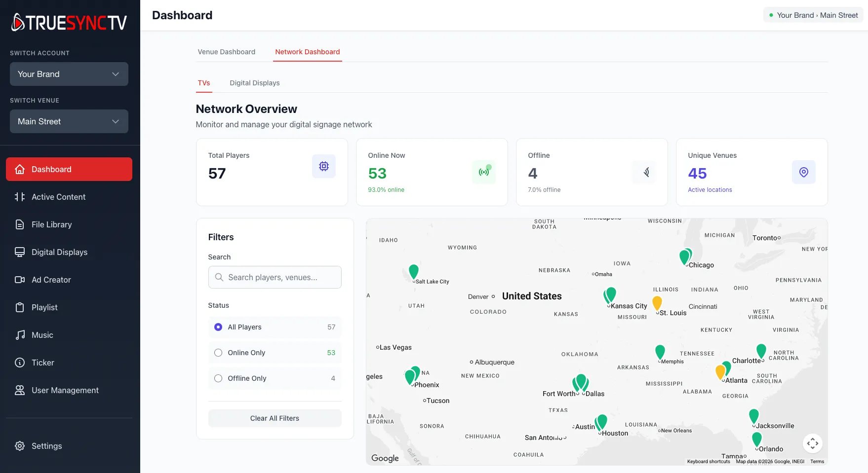
Task: Click the Search players, venues field
Action: click(275, 277)
